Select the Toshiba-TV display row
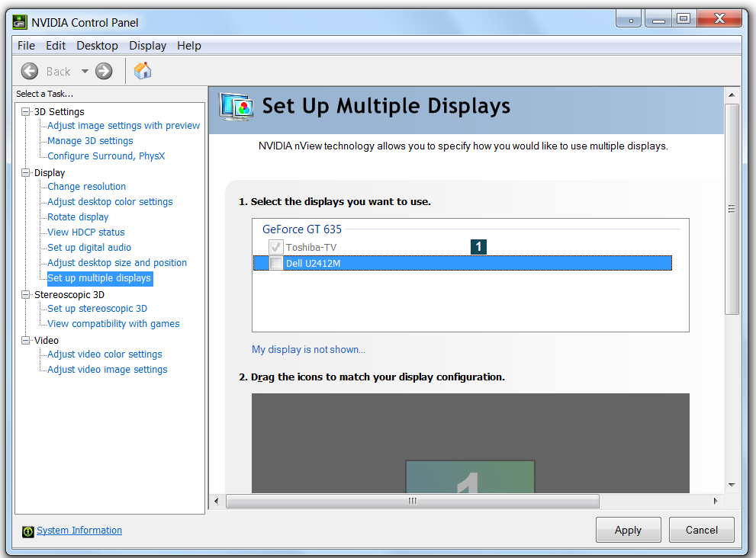 coord(462,247)
